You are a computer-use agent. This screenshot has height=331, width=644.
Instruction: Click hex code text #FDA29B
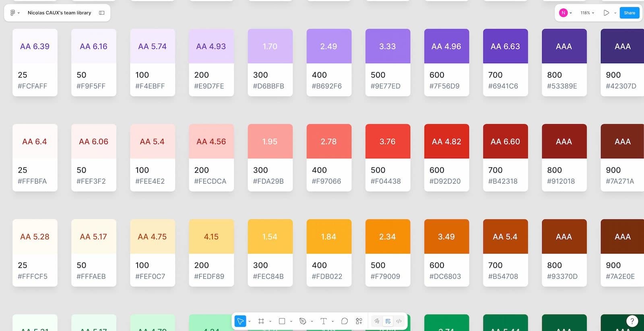(268, 181)
